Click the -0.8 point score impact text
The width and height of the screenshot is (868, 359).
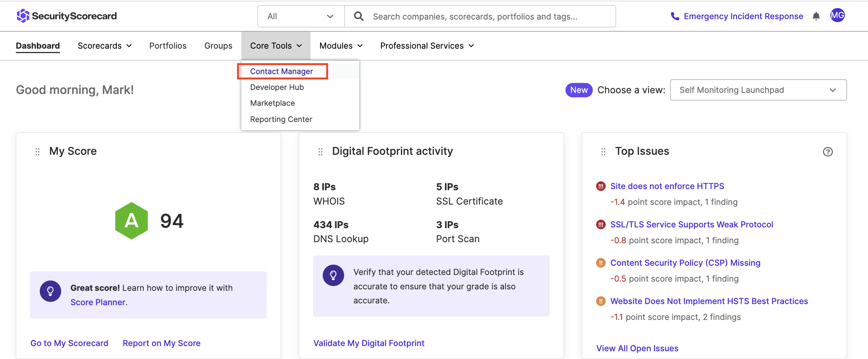tap(674, 240)
